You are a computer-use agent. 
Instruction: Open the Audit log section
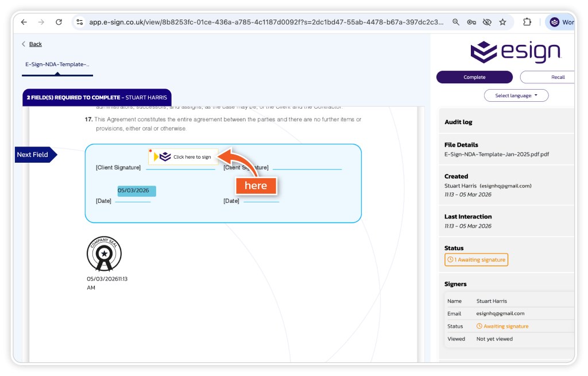pos(458,122)
